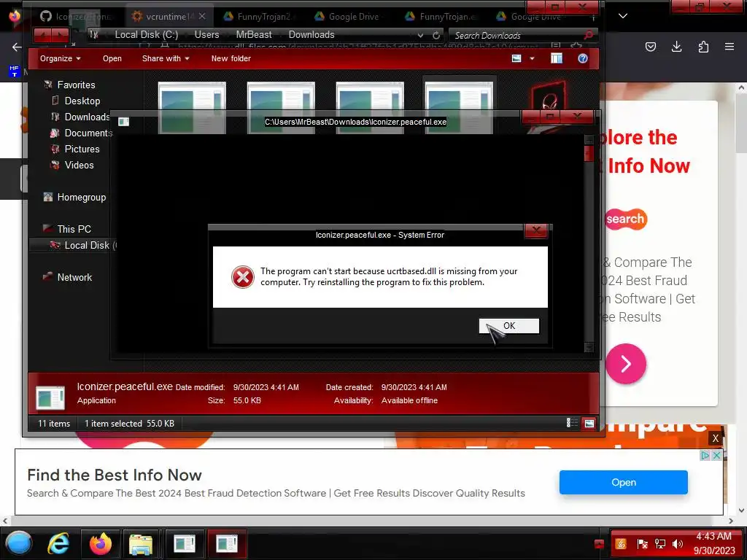Open the view options dropdown arrow
The image size is (747, 560).
click(532, 58)
